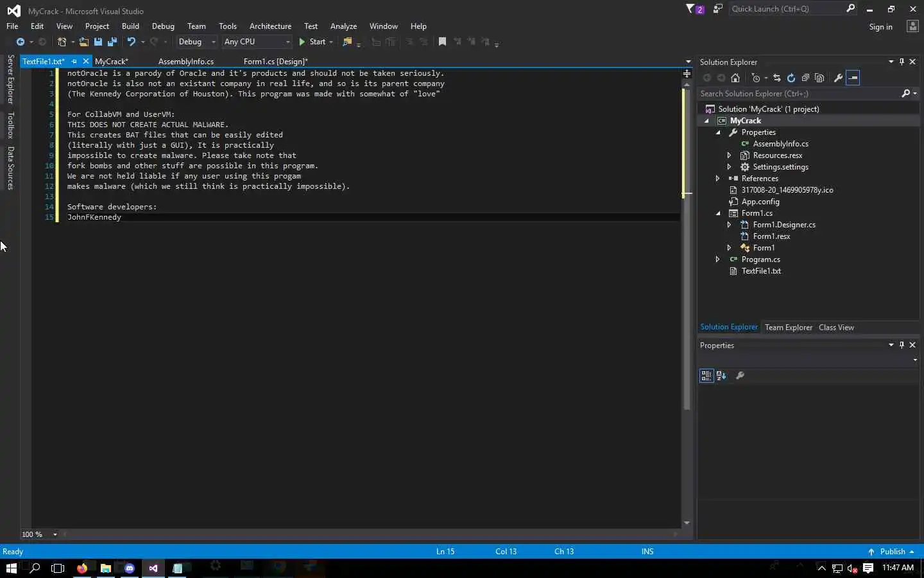Screen dimensions: 924x578
Task: Collapse the Form1.cs node
Action: (718, 213)
